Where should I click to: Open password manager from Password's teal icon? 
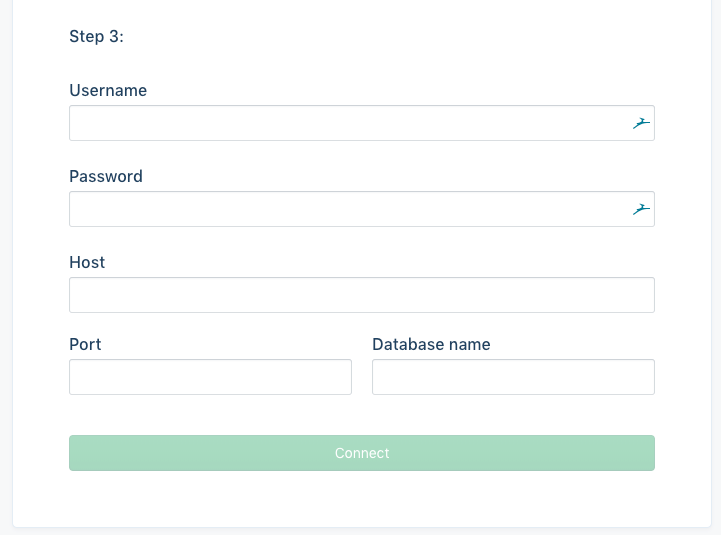641,209
